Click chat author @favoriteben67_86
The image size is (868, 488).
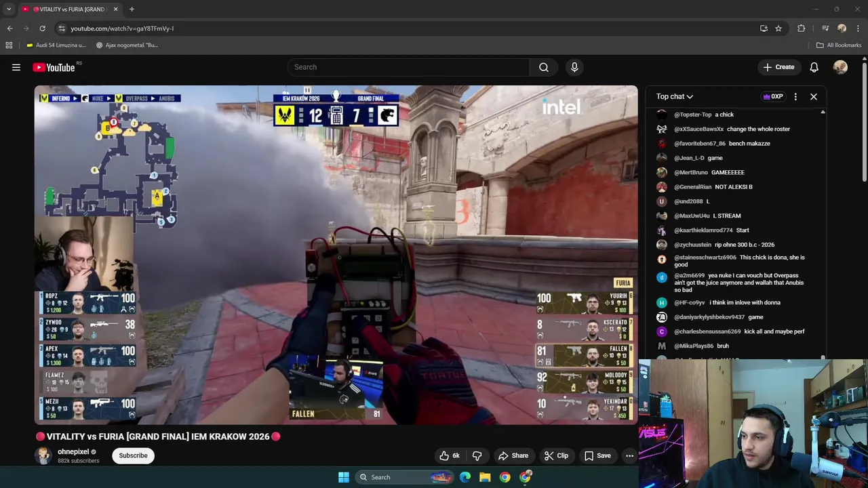pyautogui.click(x=700, y=144)
